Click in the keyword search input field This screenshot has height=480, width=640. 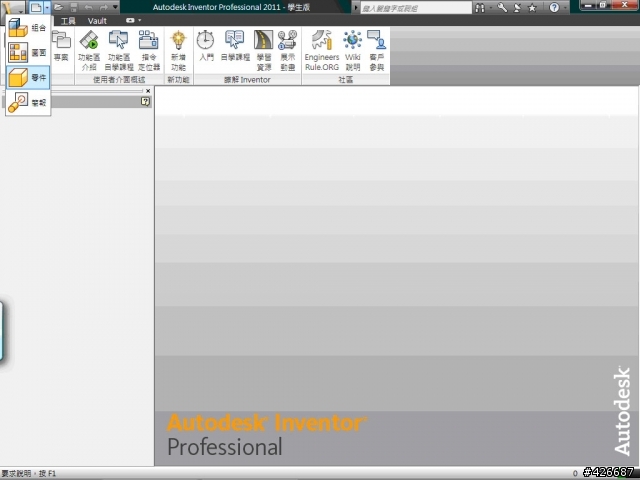[416, 8]
